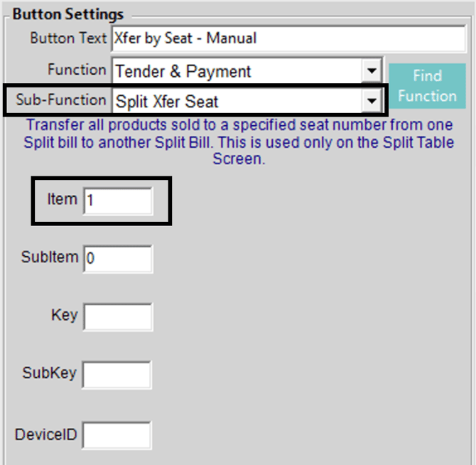
Task: Click the Button Settings group title
Action: pyautogui.click(x=68, y=14)
